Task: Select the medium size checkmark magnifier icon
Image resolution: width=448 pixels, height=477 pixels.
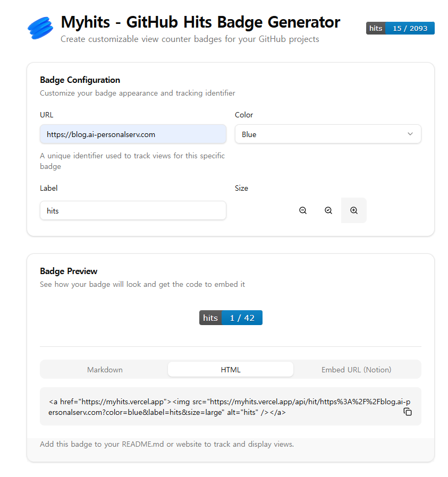Action: (328, 210)
